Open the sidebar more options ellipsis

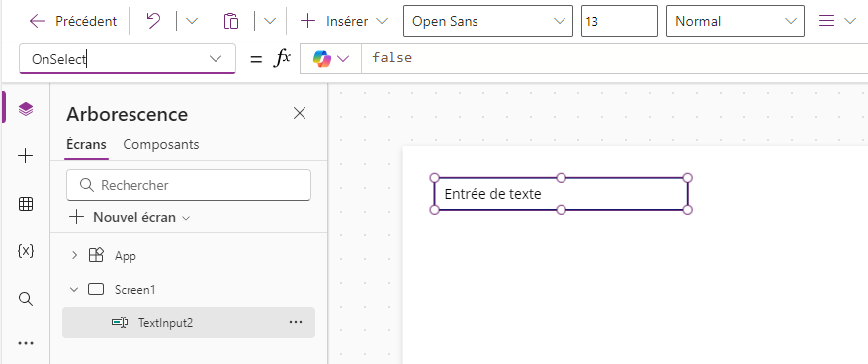[x=26, y=343]
